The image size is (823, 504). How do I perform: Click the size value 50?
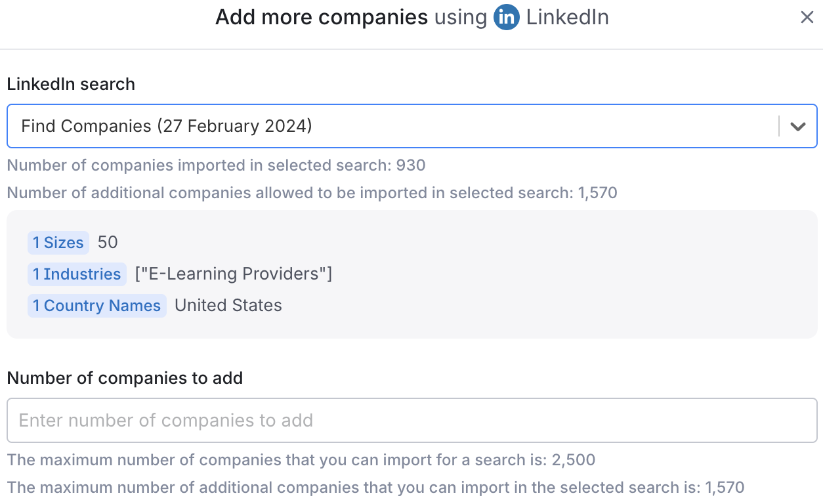coord(108,243)
